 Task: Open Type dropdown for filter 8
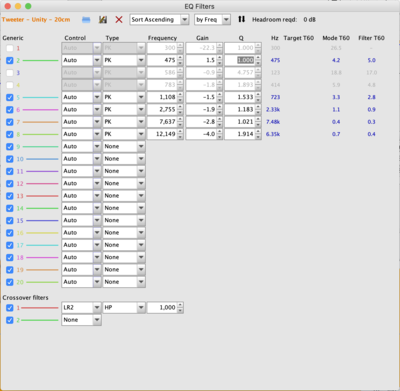(x=124, y=134)
